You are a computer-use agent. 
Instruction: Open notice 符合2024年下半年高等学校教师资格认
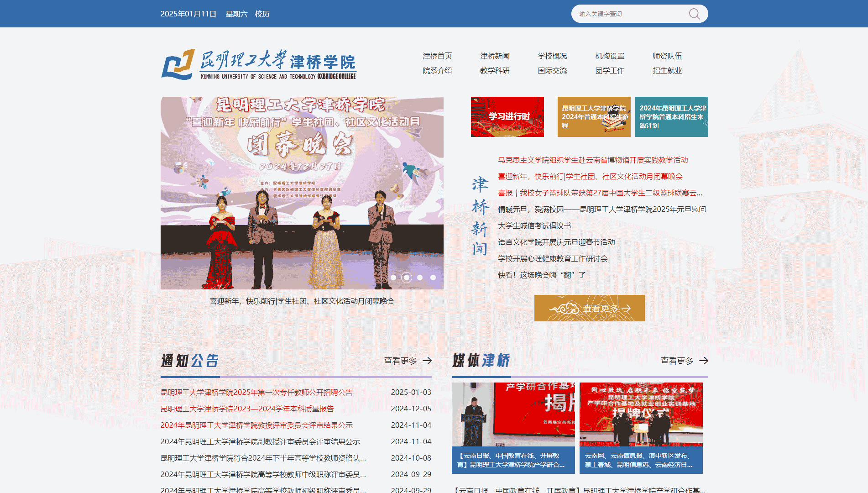[x=263, y=458]
